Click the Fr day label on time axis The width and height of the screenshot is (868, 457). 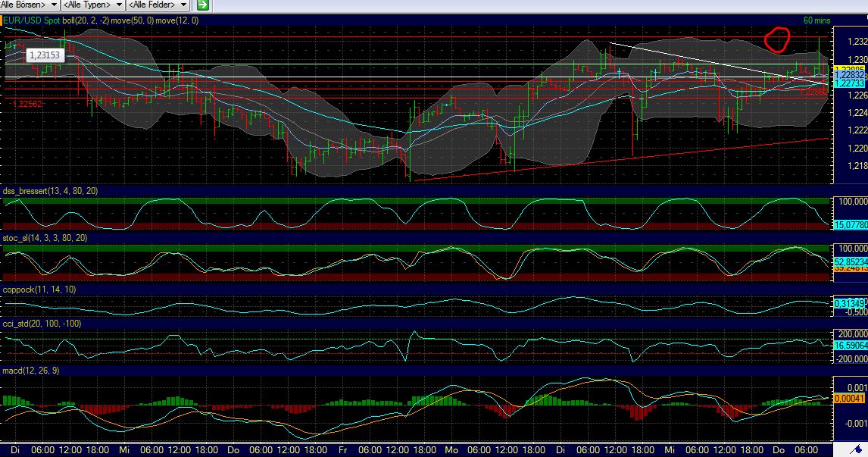click(342, 449)
